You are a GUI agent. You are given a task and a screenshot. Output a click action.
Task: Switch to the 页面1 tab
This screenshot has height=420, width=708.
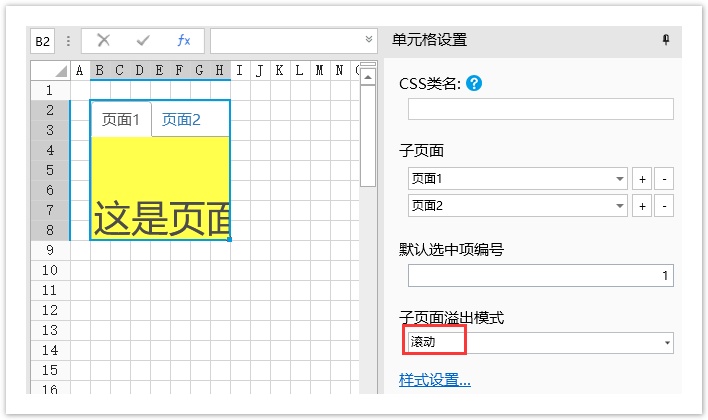(121, 120)
